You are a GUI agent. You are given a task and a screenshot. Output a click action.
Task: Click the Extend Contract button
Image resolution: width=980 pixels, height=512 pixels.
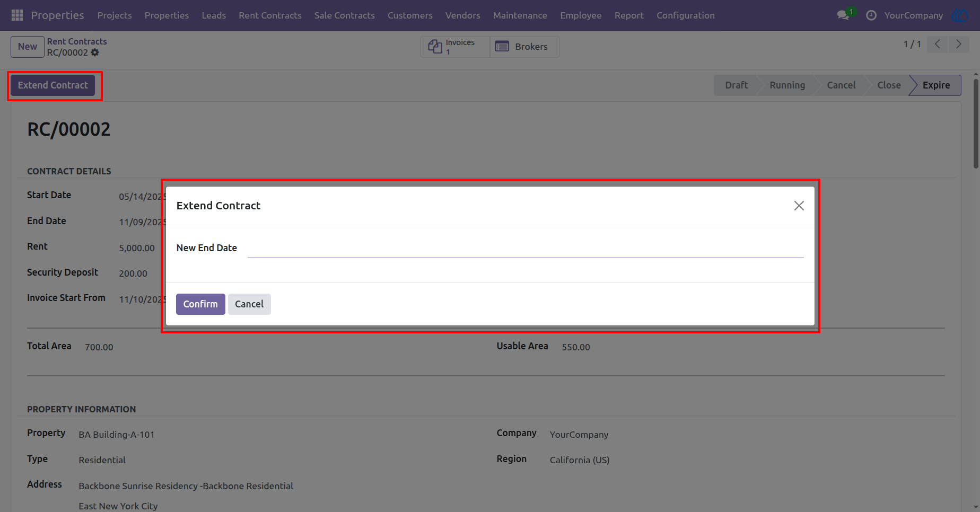click(53, 85)
